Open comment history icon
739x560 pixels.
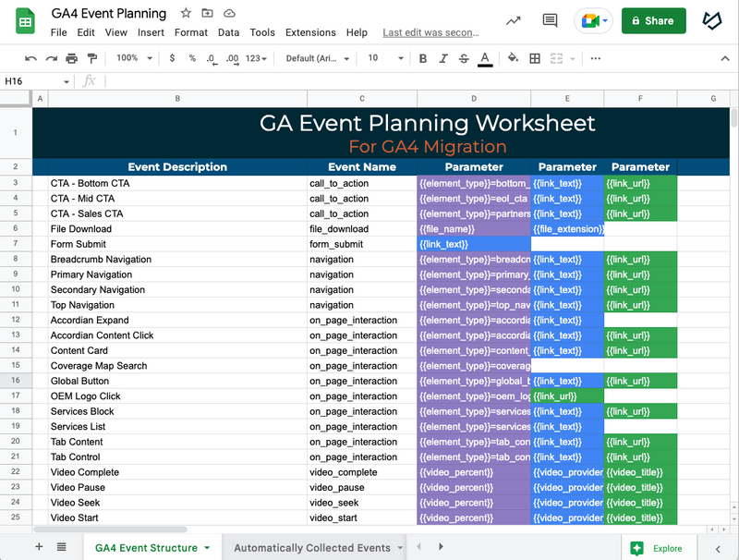click(550, 20)
